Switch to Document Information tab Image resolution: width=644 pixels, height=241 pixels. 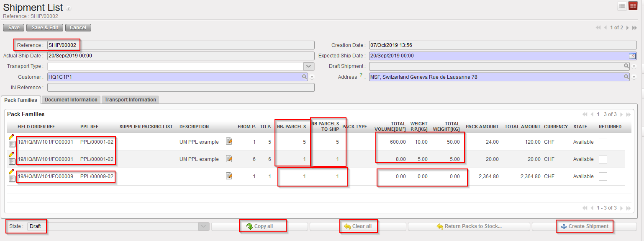pyautogui.click(x=71, y=100)
